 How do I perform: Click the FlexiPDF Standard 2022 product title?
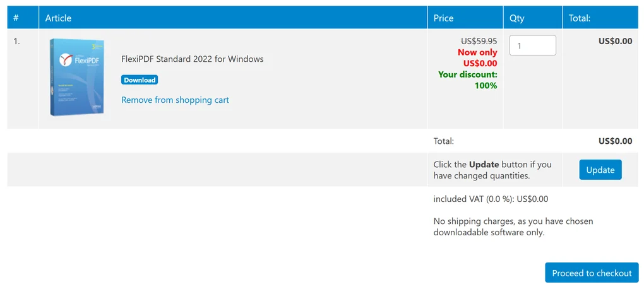click(192, 59)
